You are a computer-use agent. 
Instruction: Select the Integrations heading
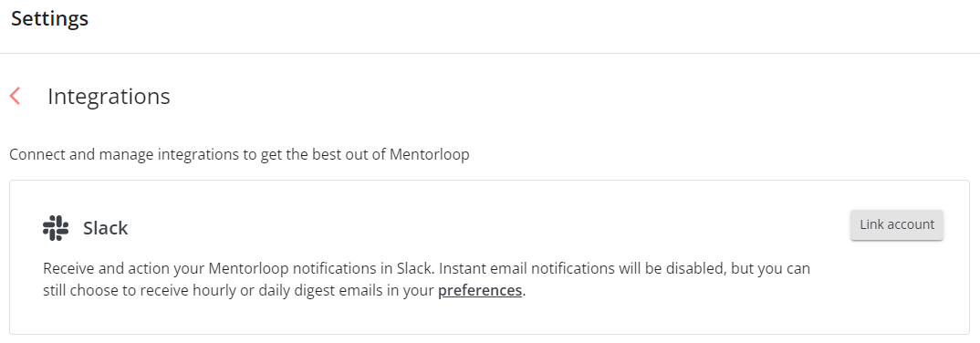coord(109,97)
